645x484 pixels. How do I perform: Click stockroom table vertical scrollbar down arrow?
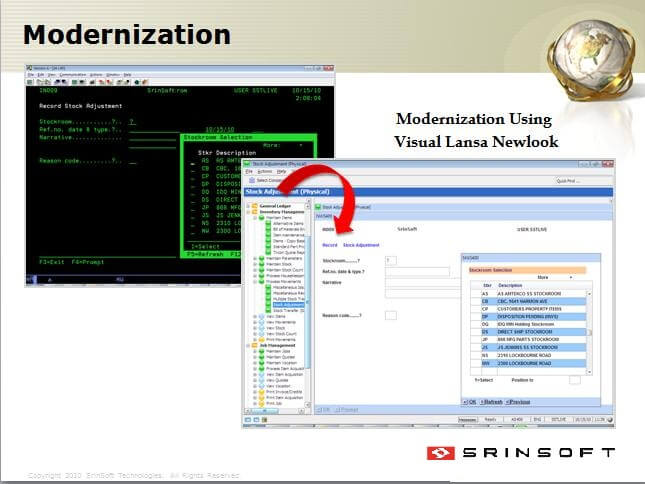coord(589,371)
